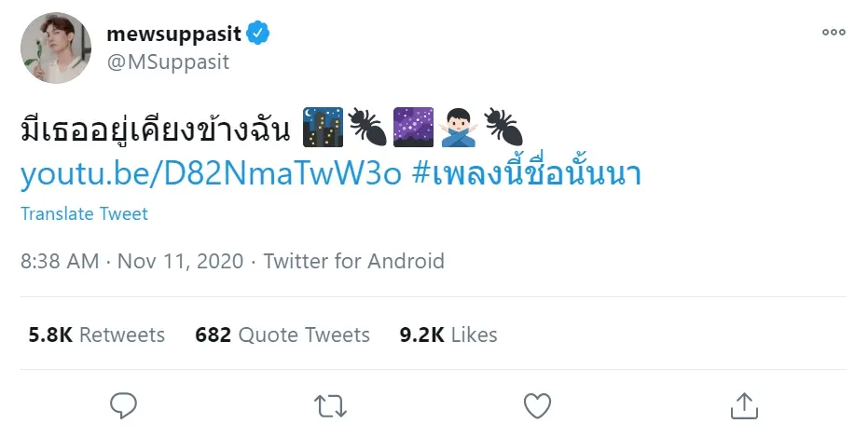The image size is (868, 437).
Task: Open the #เพลงนี้ชื่อนั้นนา hashtag
Action: point(526,173)
